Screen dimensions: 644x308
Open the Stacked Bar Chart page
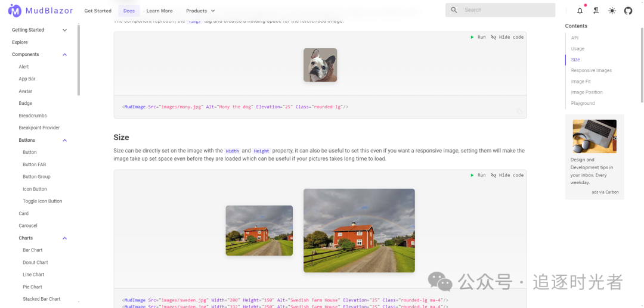coord(42,299)
